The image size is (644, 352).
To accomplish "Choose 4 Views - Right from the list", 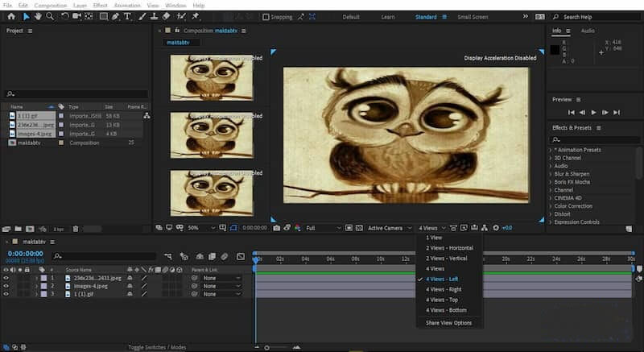I will point(444,288).
